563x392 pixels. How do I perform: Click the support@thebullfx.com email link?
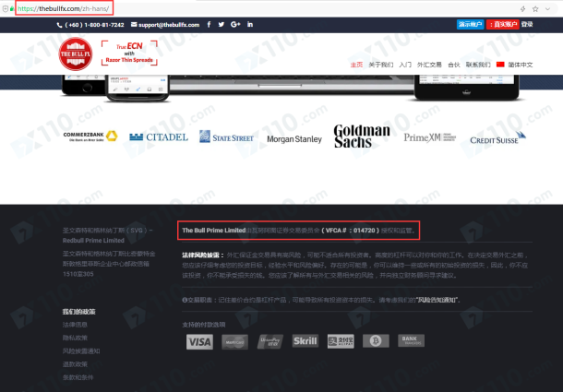click(x=165, y=25)
